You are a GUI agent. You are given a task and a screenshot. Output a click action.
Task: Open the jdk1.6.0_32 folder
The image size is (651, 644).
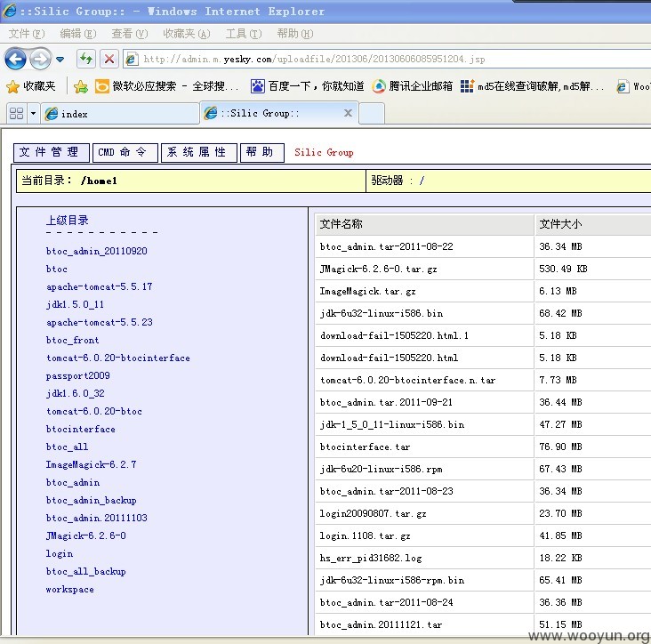coord(76,393)
